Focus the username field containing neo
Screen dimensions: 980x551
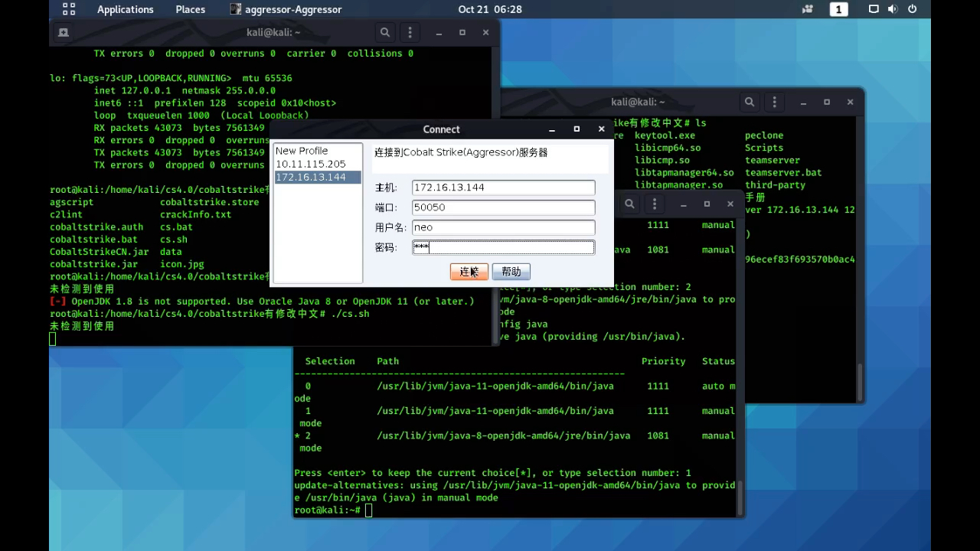(x=503, y=227)
